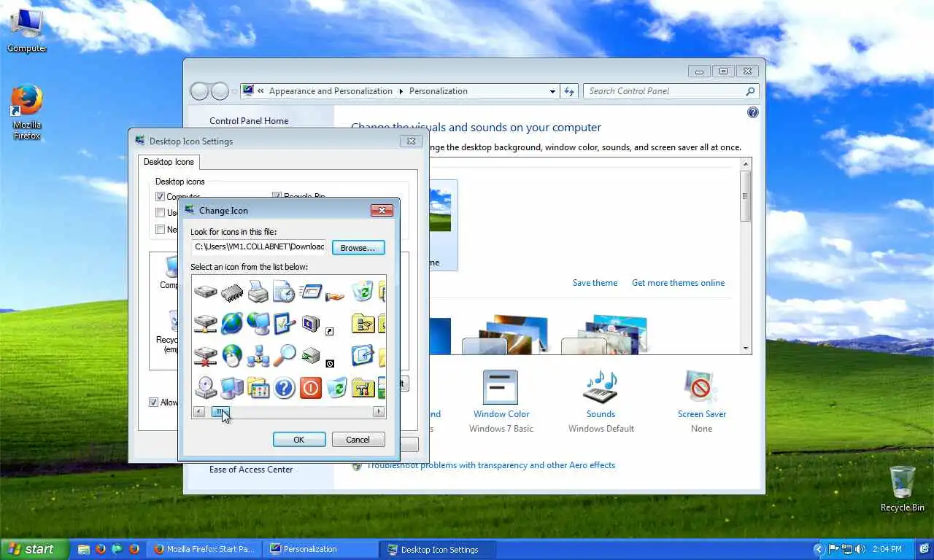Click the icon list scrollbar thumb
This screenshot has width=934, height=560.
point(220,412)
